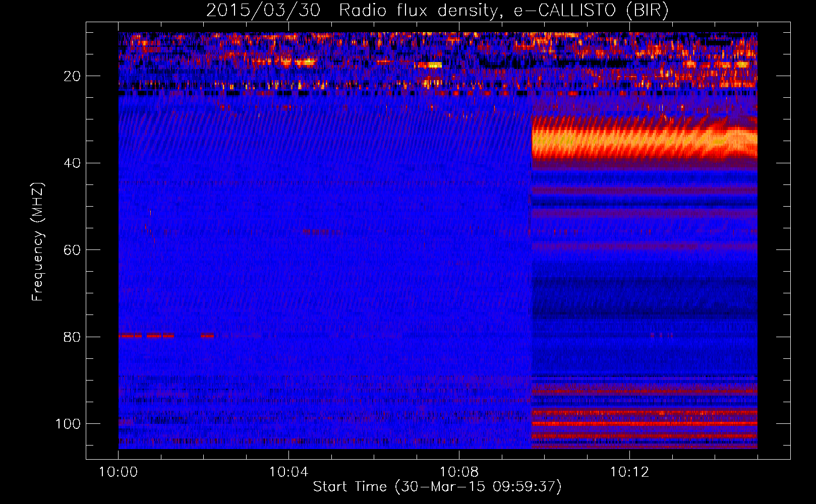This screenshot has height=504, width=816.
Task: Click the '60' frequency tick label
Action: pos(73,250)
